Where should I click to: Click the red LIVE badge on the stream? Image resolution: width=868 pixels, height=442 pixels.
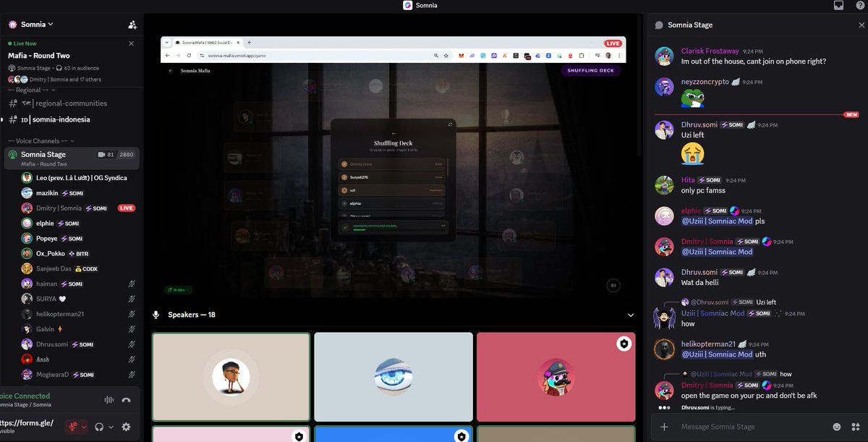tap(613, 43)
